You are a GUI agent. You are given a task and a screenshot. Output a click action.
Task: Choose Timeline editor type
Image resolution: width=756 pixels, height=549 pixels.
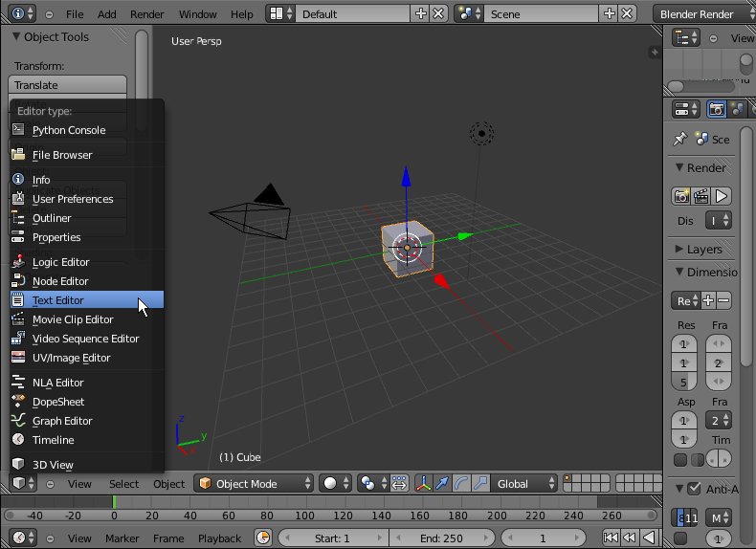[87, 440]
